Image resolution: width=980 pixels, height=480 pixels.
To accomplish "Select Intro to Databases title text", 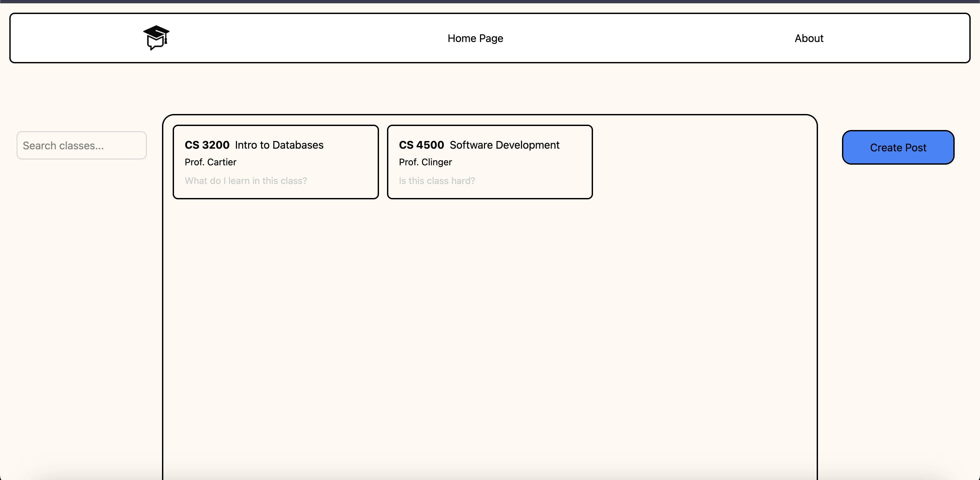I will [x=279, y=145].
